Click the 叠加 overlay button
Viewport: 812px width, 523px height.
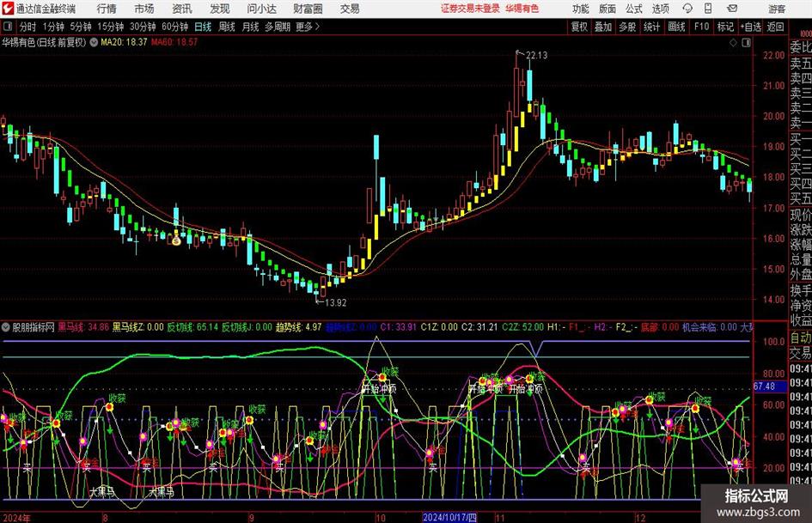(603, 27)
